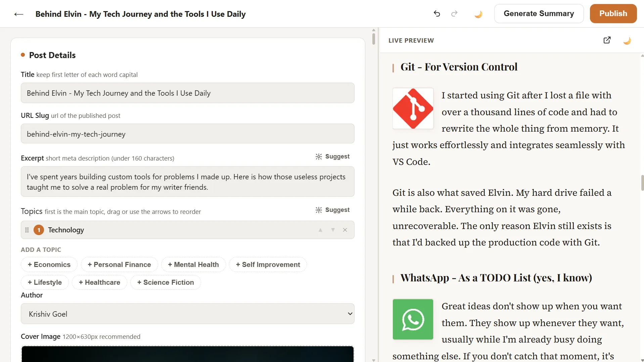Click the Git logo in preview
The height and width of the screenshot is (362, 644).
coord(413,108)
